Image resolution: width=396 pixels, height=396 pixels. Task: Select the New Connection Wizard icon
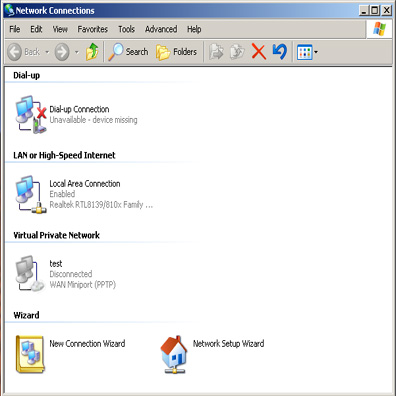pyautogui.click(x=30, y=354)
